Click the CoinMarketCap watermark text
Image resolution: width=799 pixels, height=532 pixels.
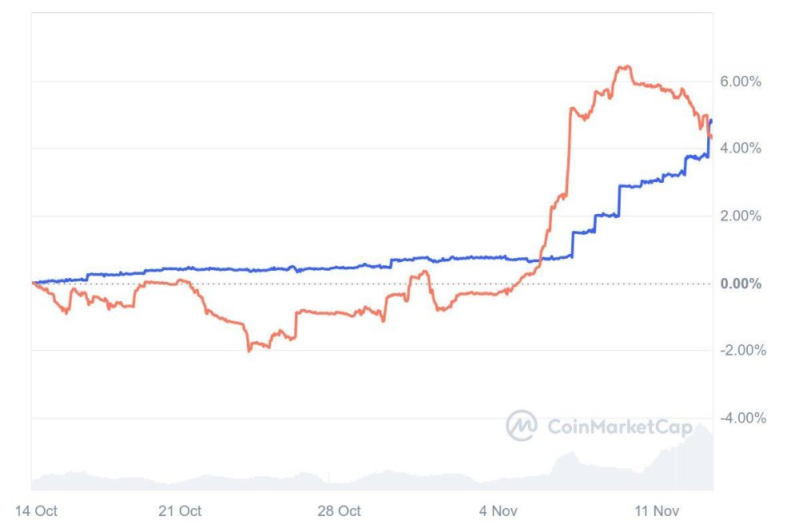620,427
